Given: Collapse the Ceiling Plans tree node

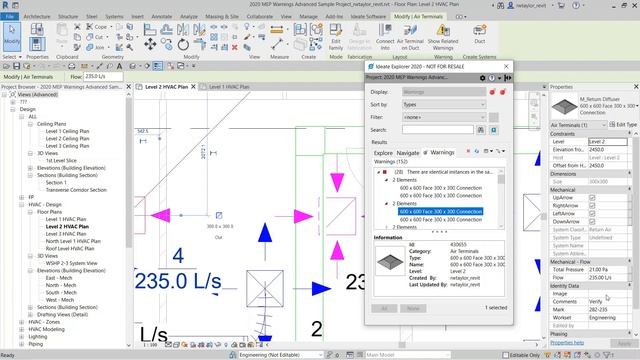Looking at the screenshot, I should [x=30, y=124].
